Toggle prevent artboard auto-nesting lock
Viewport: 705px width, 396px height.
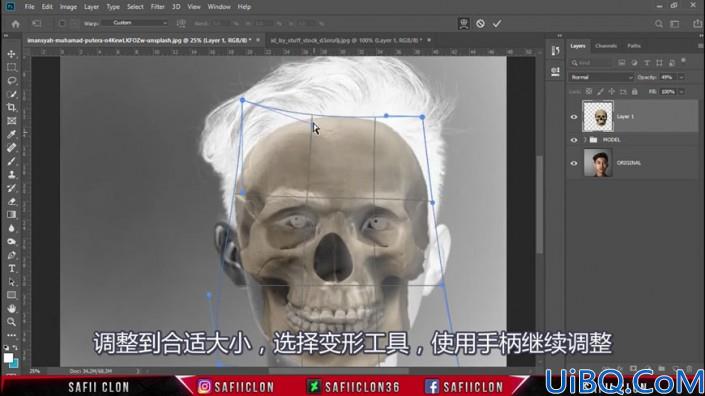(x=623, y=92)
